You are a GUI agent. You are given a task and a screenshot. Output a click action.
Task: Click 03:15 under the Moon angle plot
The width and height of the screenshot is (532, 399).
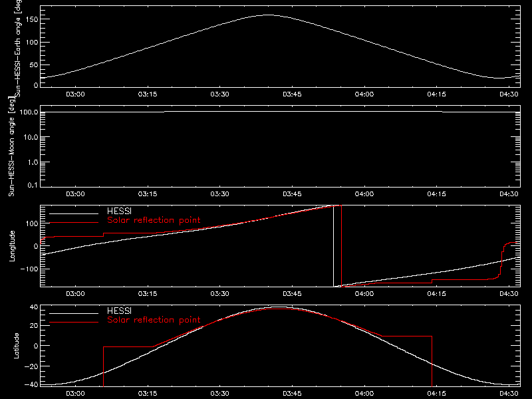tap(148, 194)
